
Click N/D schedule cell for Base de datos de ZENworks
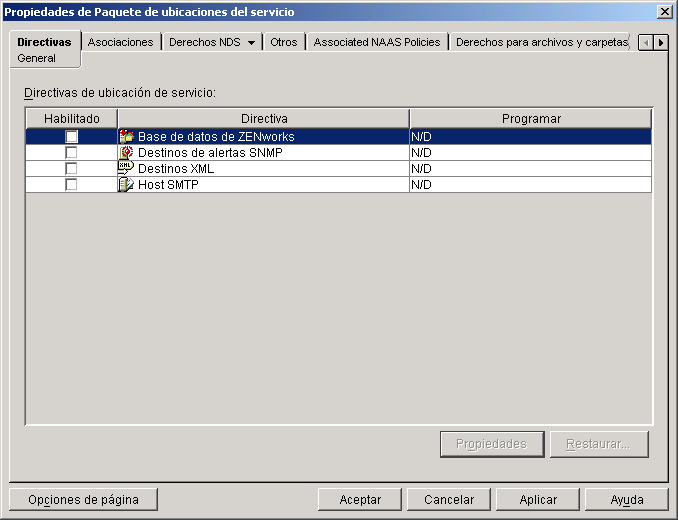click(531, 137)
